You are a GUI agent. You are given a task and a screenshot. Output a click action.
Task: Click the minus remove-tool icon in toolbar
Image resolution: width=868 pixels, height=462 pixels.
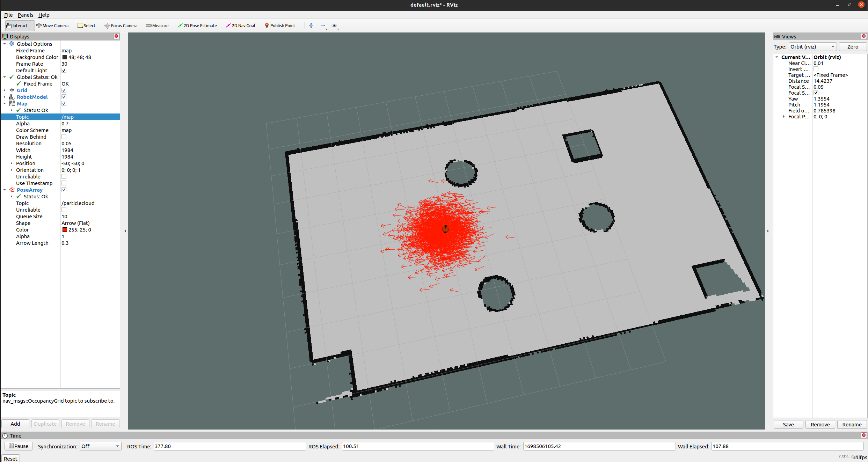click(x=323, y=25)
